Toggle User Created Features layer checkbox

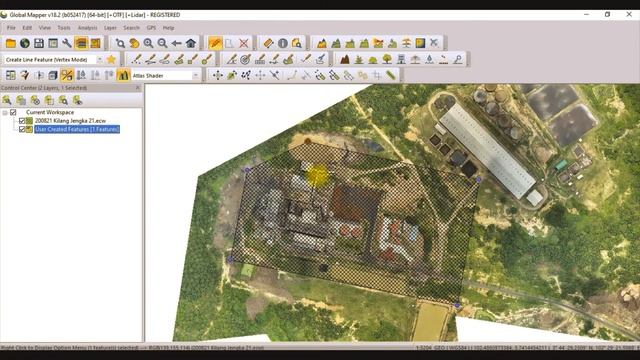pyautogui.click(x=22, y=129)
